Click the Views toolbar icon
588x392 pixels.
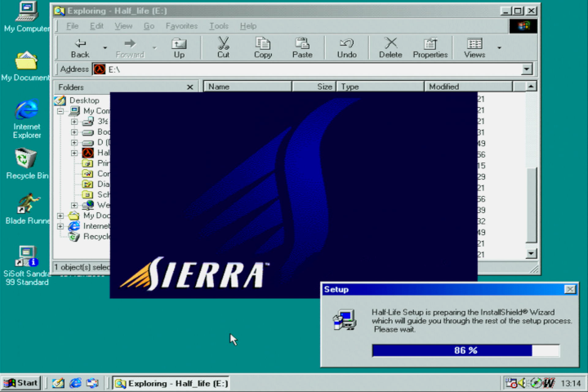(x=474, y=43)
